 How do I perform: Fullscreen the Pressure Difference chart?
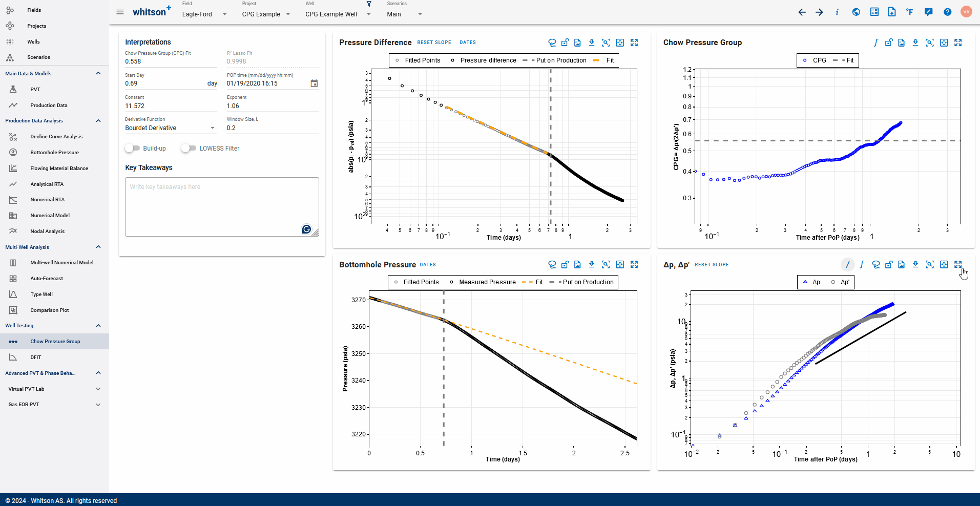pos(634,43)
